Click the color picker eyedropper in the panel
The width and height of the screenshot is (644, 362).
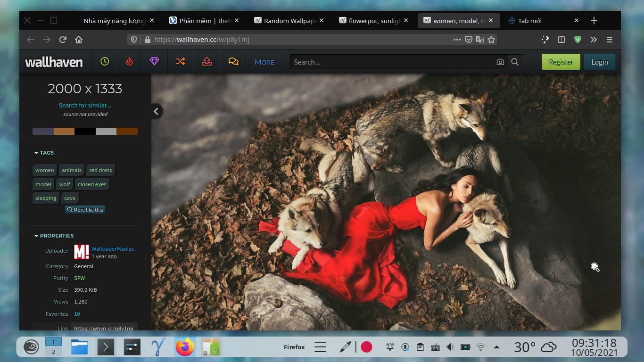(x=345, y=347)
